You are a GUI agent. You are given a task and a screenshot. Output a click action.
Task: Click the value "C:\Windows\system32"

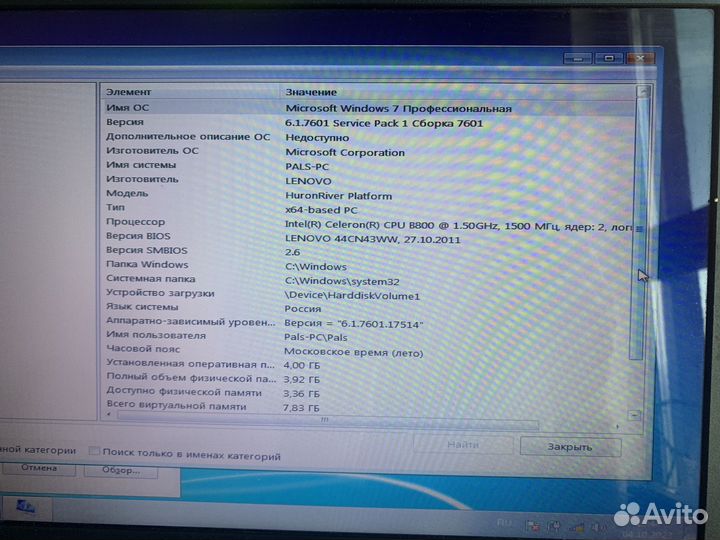pos(342,281)
